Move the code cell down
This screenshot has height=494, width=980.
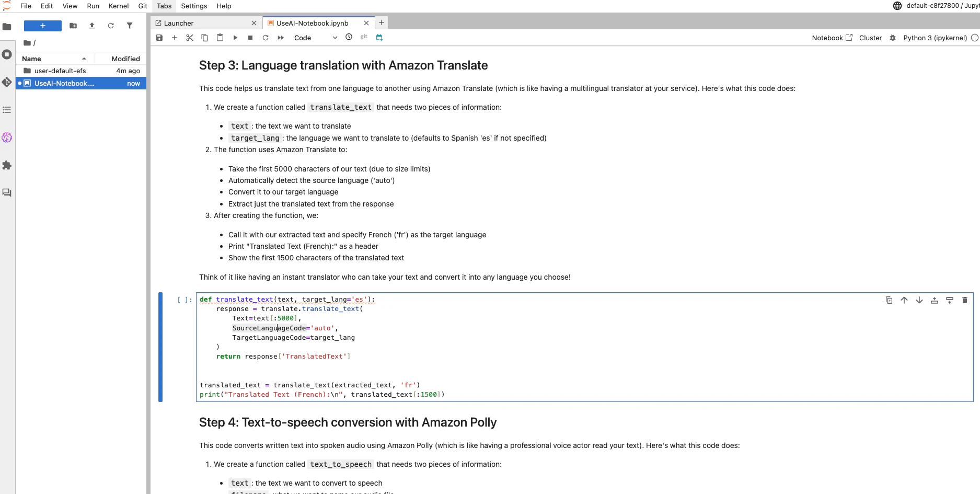[919, 300]
